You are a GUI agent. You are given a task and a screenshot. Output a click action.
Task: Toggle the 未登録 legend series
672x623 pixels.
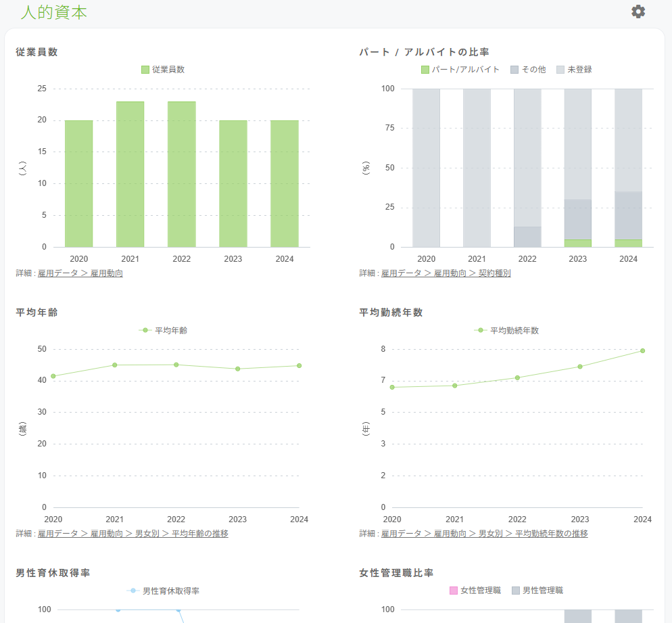coord(574,70)
